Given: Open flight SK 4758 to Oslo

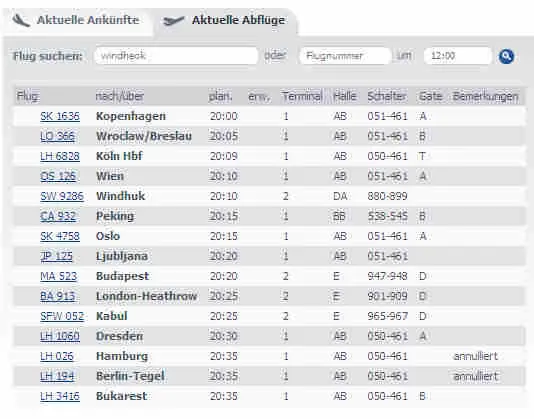Looking at the screenshot, I should tap(60, 236).
